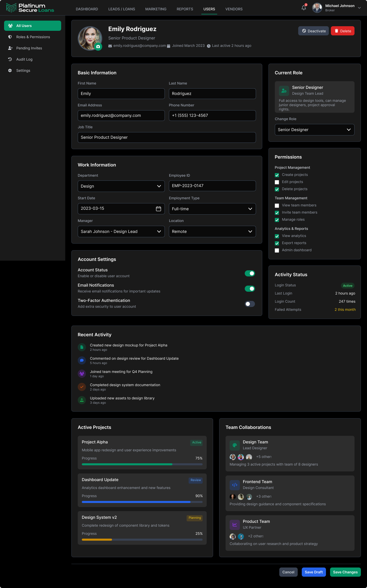Open the Manager dropdown
Viewport: 367px width, 588px height.
[x=121, y=231]
